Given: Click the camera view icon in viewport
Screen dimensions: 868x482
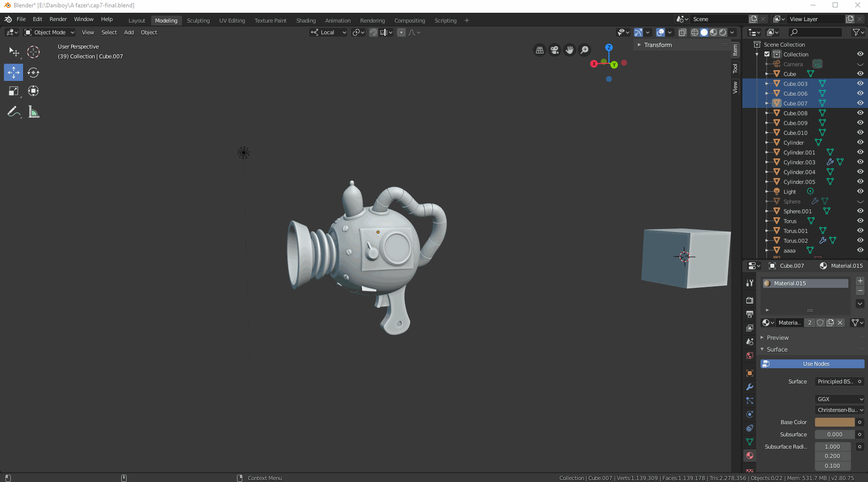Looking at the screenshot, I should coord(554,50).
